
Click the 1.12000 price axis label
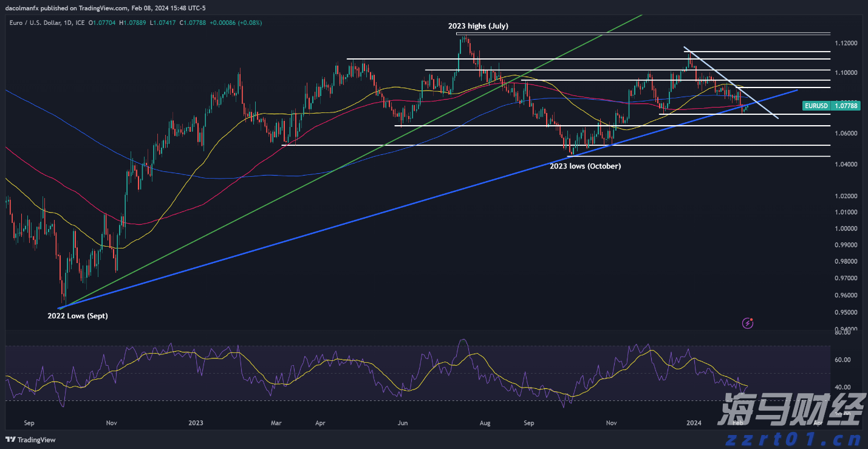click(x=846, y=43)
